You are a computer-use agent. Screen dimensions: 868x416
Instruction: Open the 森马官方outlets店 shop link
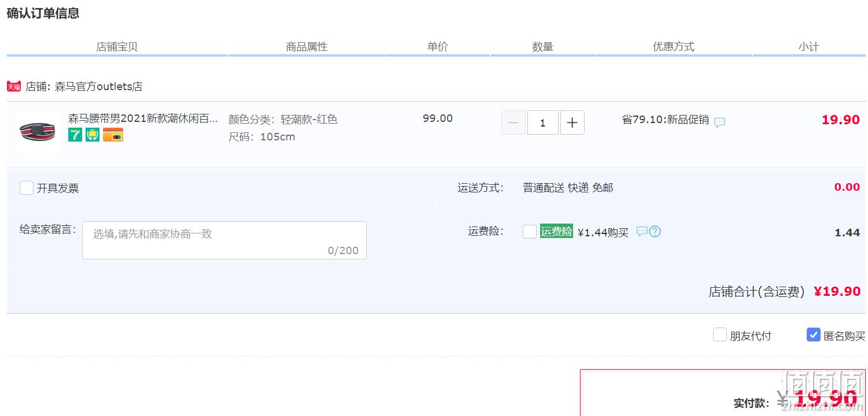pos(98,87)
